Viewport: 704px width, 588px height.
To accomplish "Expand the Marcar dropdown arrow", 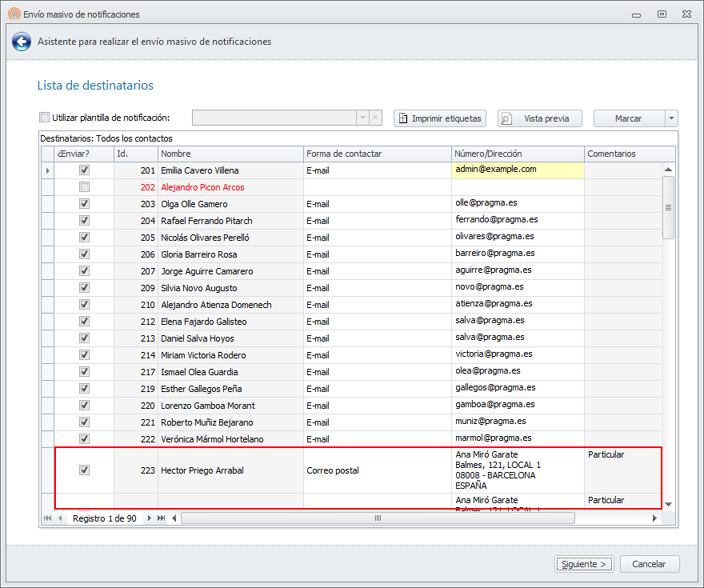I will [670, 118].
